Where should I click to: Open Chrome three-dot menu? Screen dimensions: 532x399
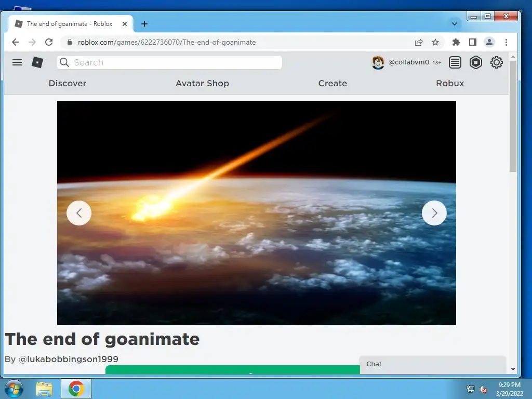pos(506,42)
